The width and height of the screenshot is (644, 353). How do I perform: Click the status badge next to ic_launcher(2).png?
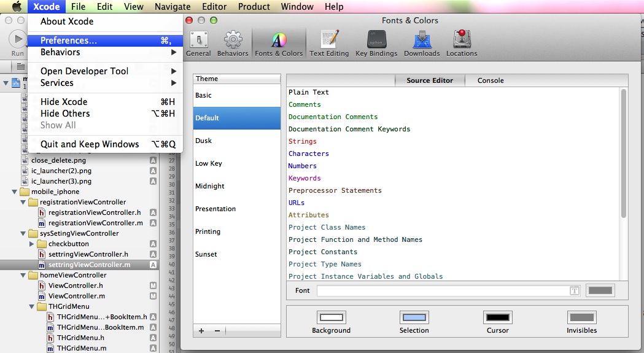(x=153, y=171)
